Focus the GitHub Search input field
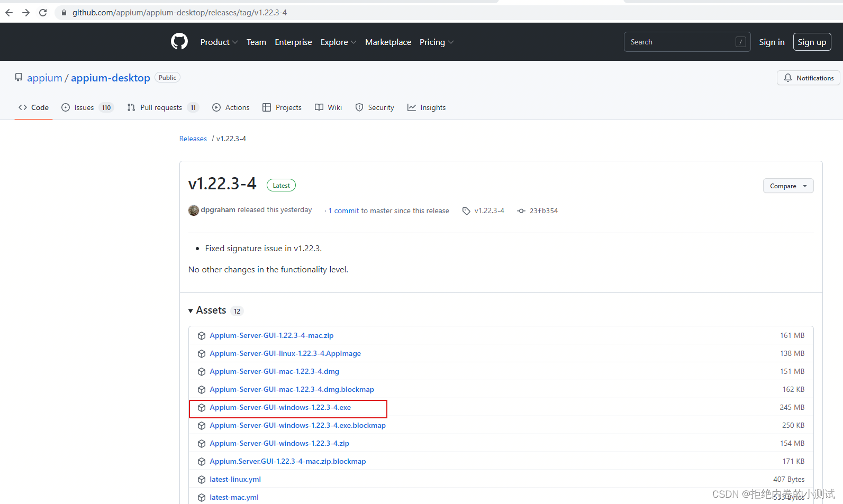The image size is (843, 504). coord(687,42)
